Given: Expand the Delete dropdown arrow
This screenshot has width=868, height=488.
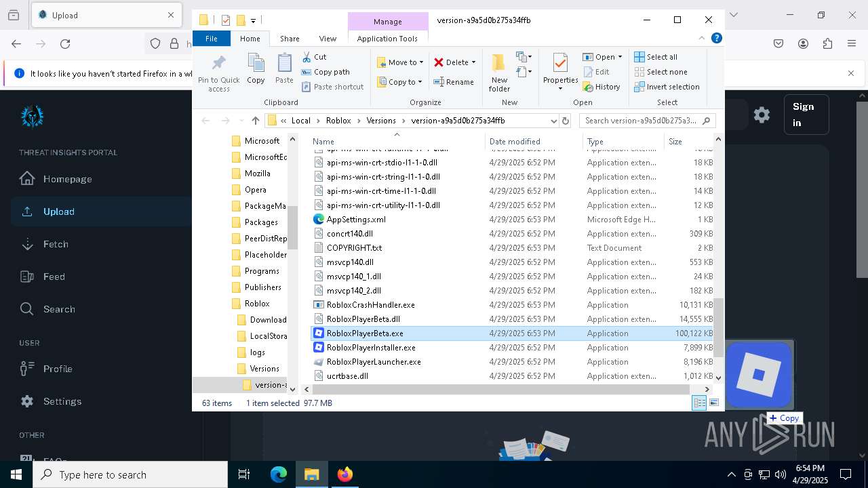Looking at the screenshot, I should click(x=473, y=62).
